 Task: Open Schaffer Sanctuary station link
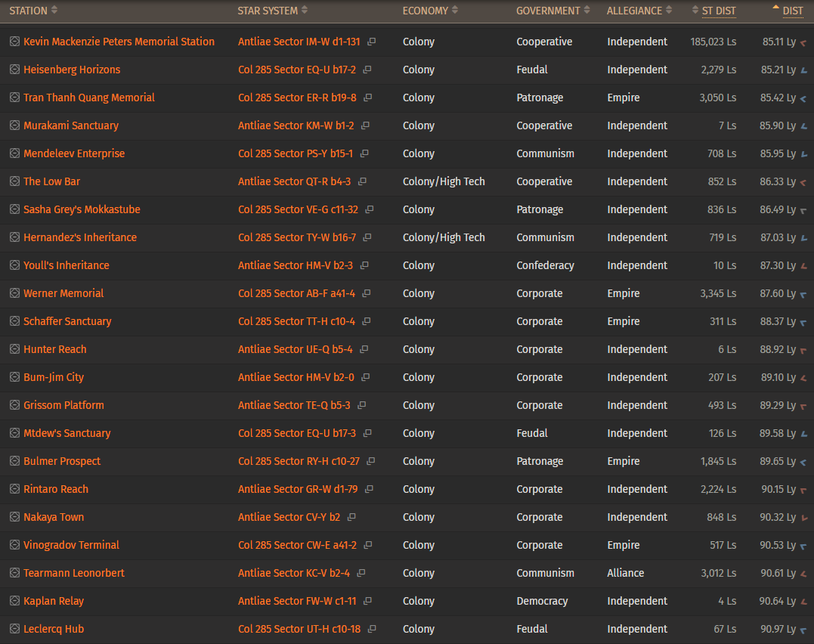67,321
